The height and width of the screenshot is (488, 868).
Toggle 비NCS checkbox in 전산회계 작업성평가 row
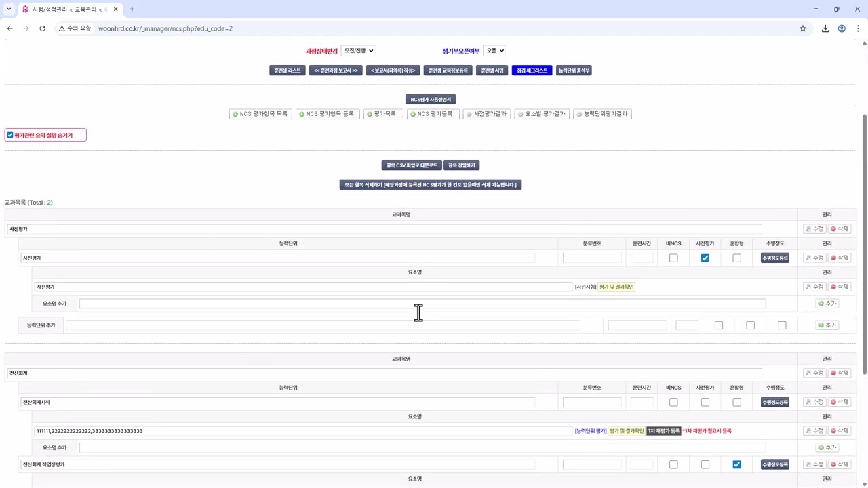[x=673, y=465]
